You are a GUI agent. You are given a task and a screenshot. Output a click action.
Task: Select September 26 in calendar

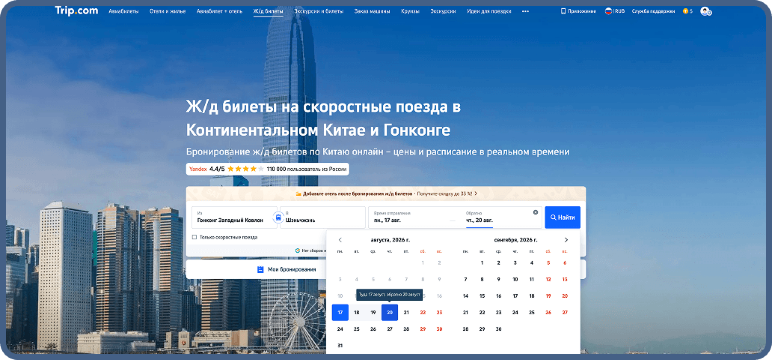pos(548,313)
